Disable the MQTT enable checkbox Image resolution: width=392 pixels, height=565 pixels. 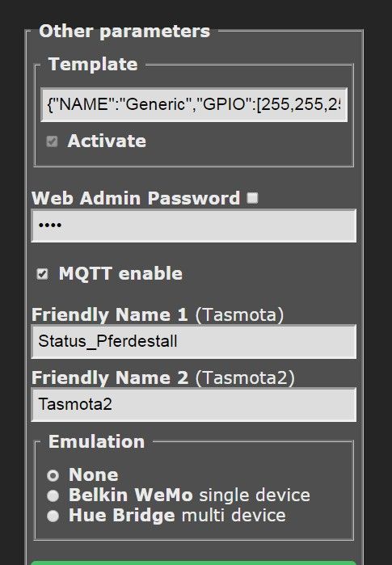click(42, 274)
